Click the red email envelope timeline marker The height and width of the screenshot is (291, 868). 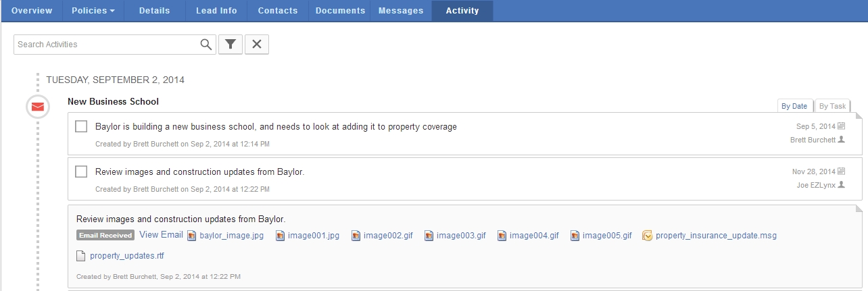coord(38,107)
